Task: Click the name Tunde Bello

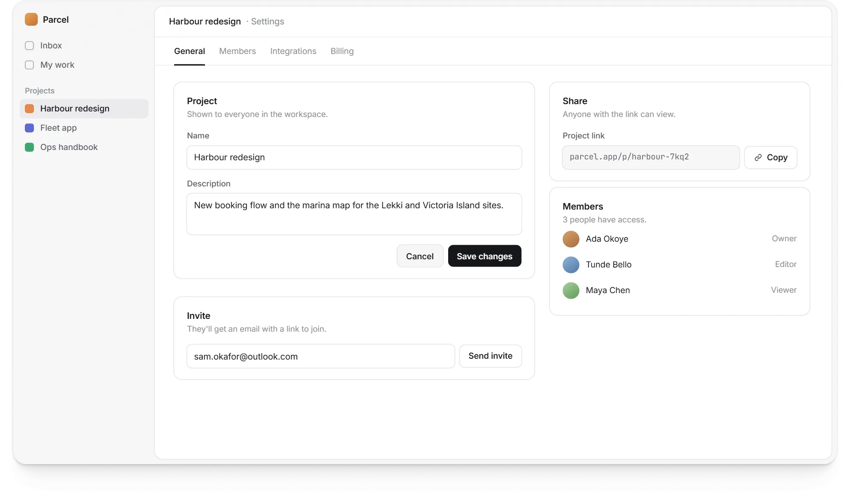Action: [x=609, y=264]
